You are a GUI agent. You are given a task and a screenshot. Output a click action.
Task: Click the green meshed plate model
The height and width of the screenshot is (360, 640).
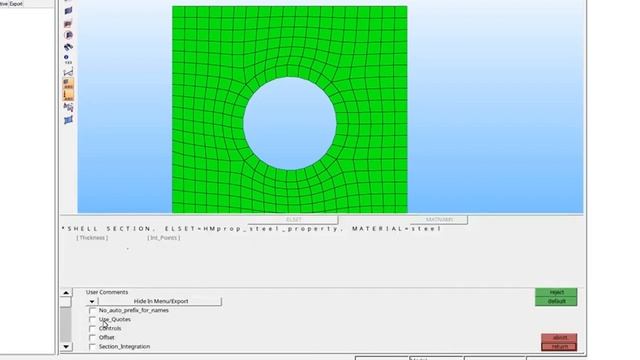289,109
